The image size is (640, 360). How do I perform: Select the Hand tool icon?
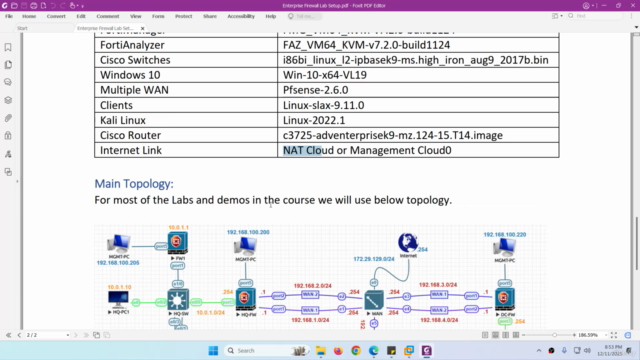coord(73,6)
